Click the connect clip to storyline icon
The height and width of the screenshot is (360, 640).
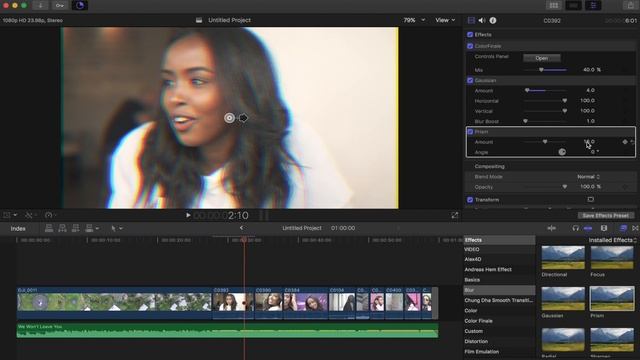point(49,228)
